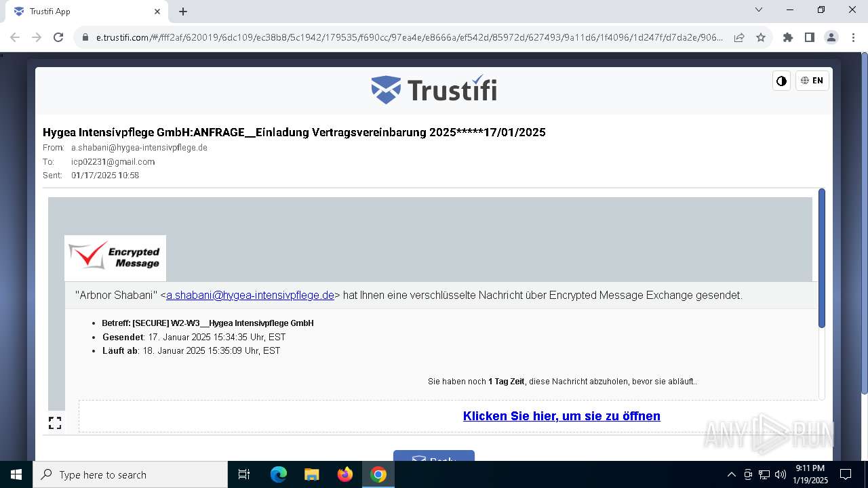This screenshot has width=868, height=488.
Task: Open Task View on the taskbar
Action: (244, 474)
